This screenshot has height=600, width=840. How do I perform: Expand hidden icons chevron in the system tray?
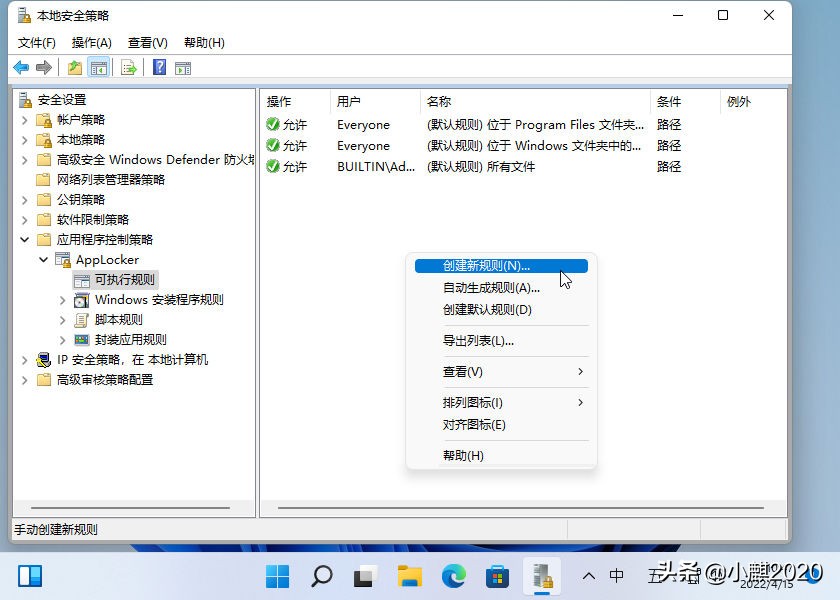[x=590, y=576]
